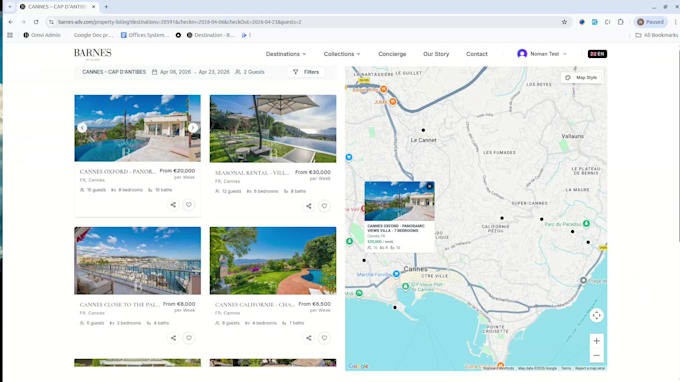Viewport: 680px width, 382px height.
Task: Open the Offices System bookmark
Action: [x=145, y=35]
